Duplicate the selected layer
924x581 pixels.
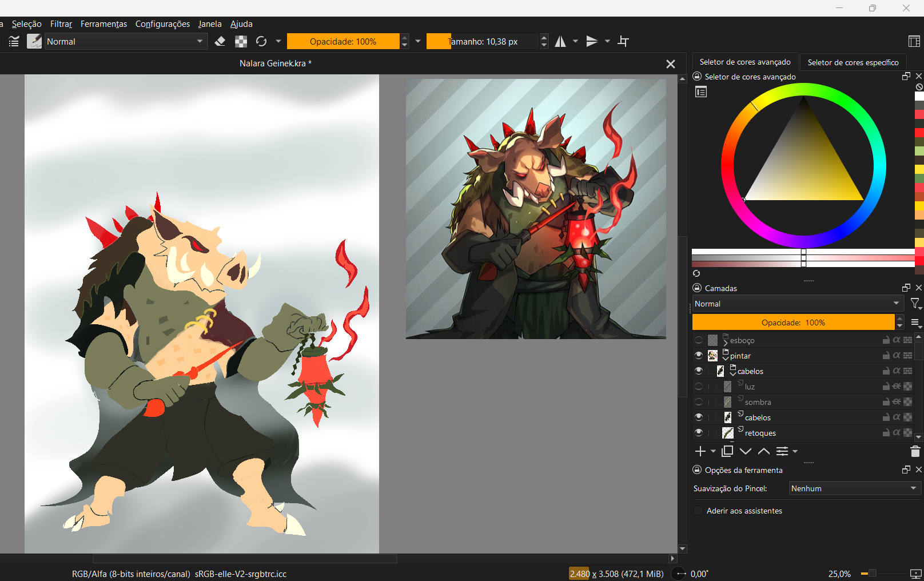[x=727, y=451]
